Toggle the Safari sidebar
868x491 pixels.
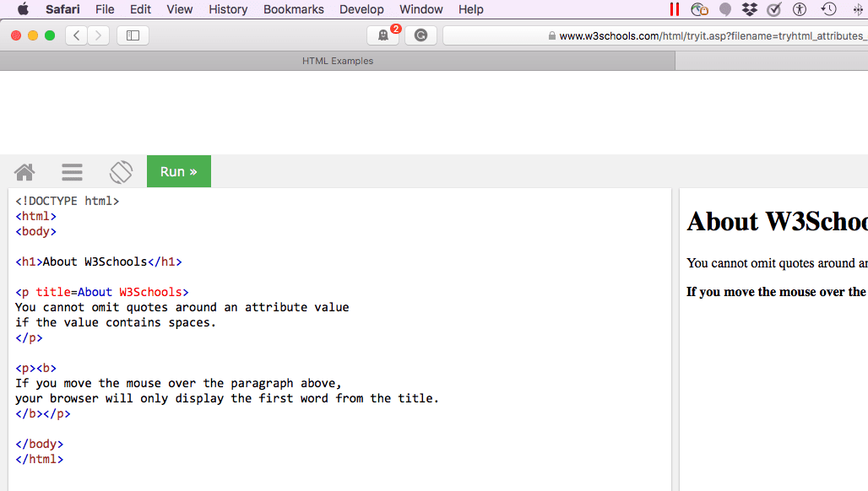(133, 35)
